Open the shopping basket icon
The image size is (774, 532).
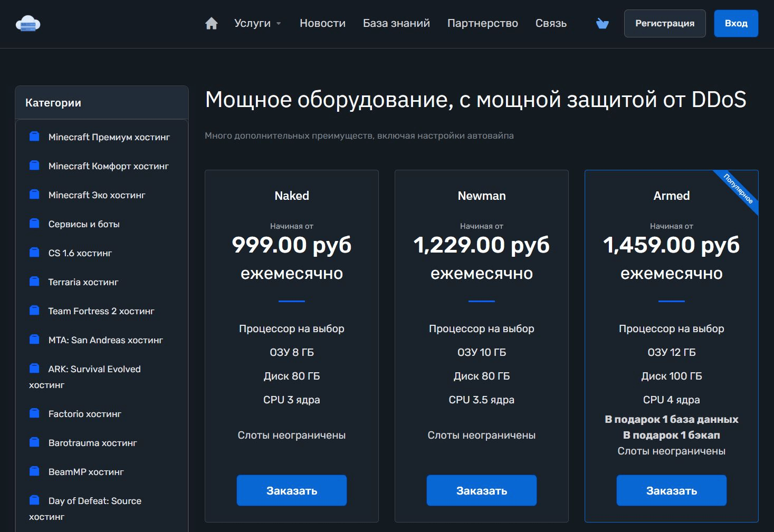[x=602, y=24]
